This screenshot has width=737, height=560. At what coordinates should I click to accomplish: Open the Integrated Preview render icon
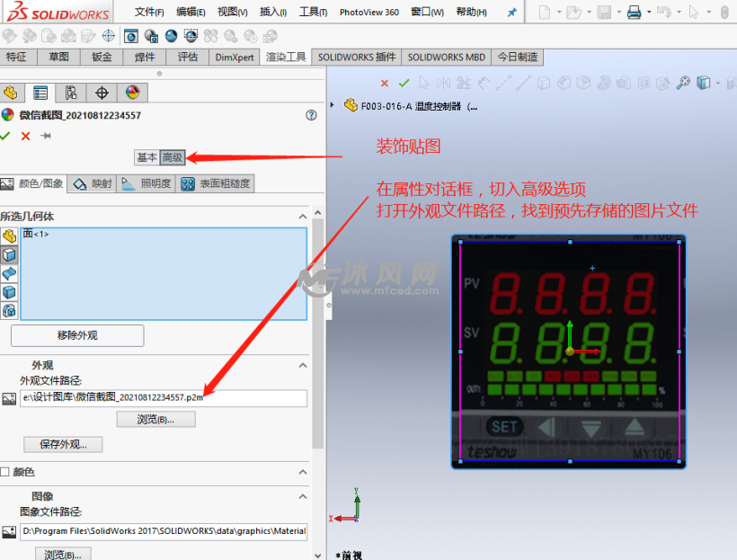tap(130, 36)
